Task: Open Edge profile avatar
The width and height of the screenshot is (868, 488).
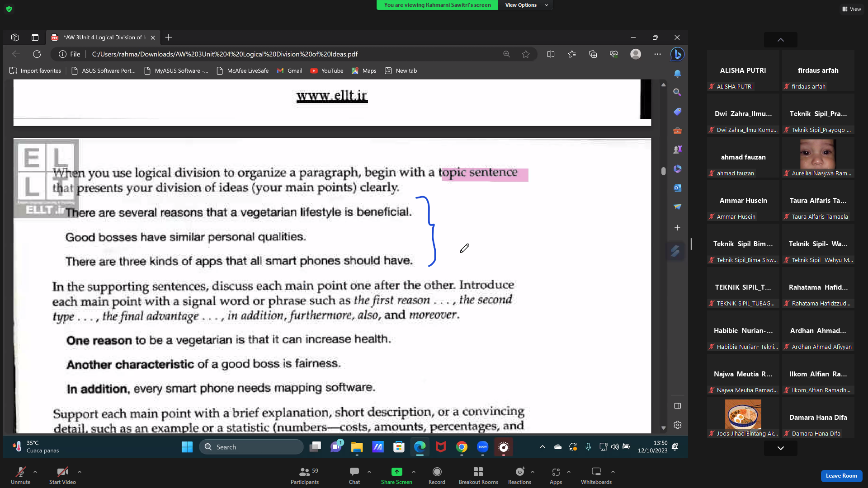Action: click(x=636, y=54)
